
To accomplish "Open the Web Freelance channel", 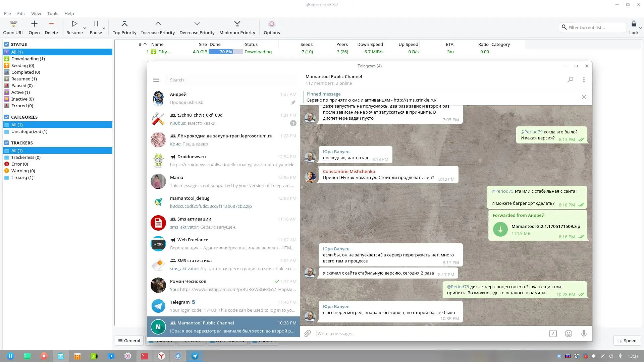I will point(223,244).
